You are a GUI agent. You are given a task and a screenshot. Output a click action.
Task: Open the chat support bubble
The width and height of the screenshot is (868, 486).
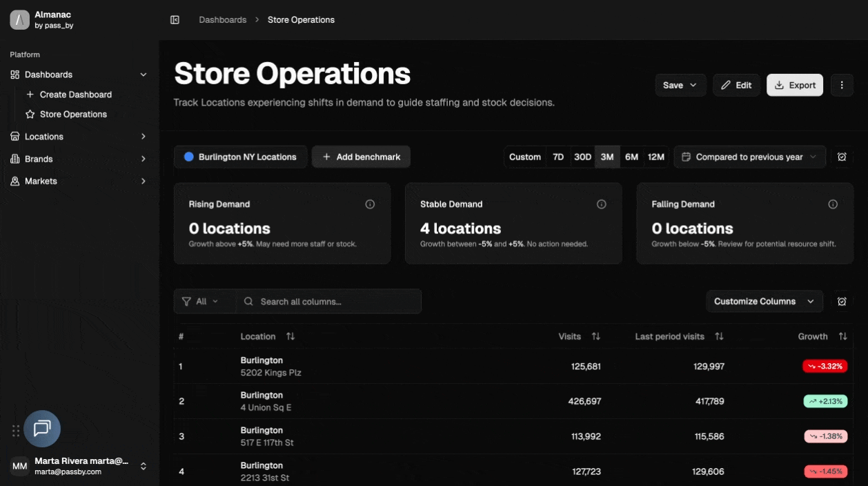(x=42, y=429)
